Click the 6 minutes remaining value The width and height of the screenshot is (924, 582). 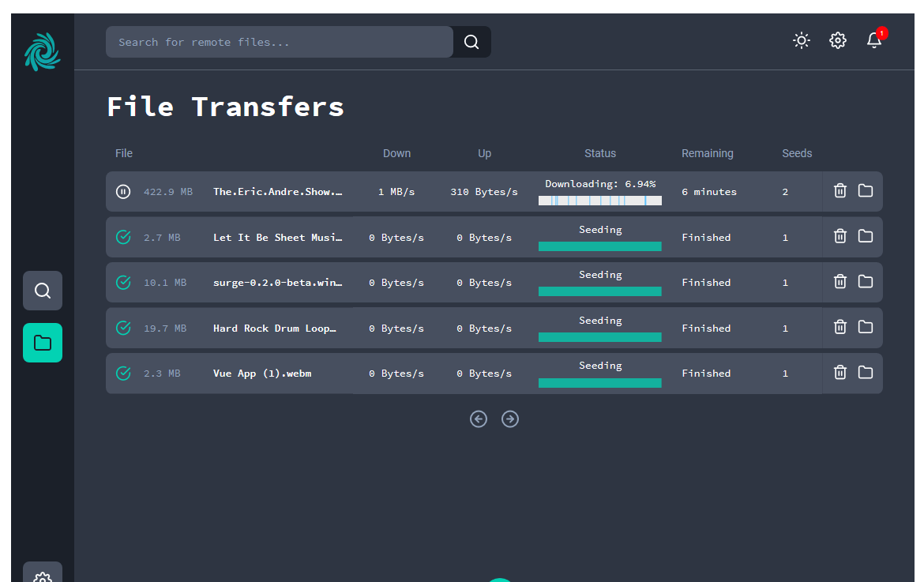[x=709, y=191]
